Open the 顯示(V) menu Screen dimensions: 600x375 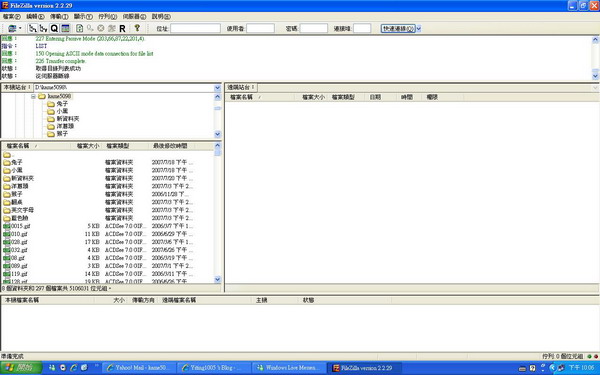(83, 16)
